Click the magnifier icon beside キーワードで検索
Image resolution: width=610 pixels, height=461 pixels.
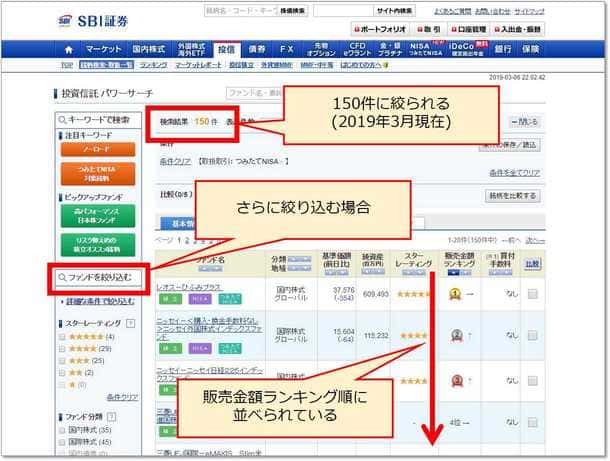tap(62, 120)
